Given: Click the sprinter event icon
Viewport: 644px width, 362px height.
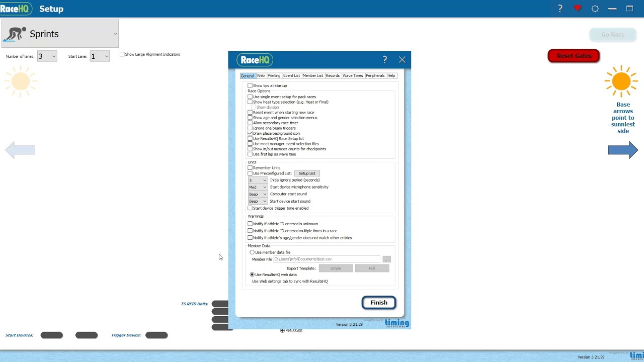Looking at the screenshot, I should click(15, 34).
